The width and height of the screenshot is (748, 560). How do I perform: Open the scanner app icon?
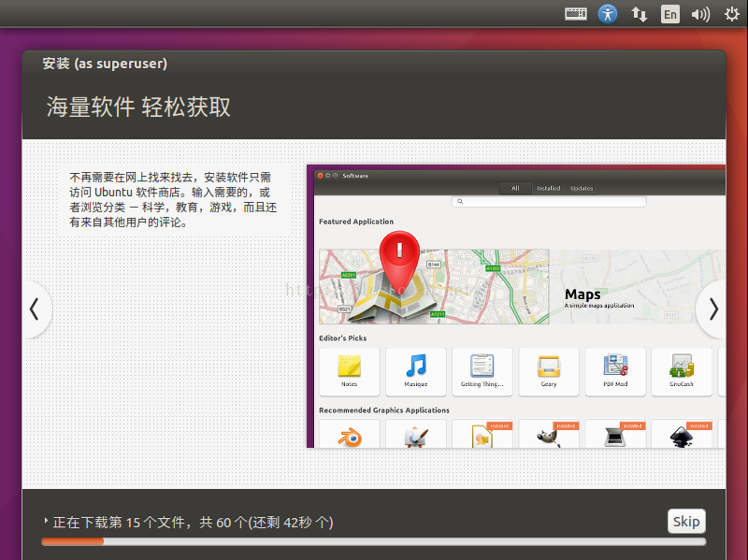pos(615,437)
